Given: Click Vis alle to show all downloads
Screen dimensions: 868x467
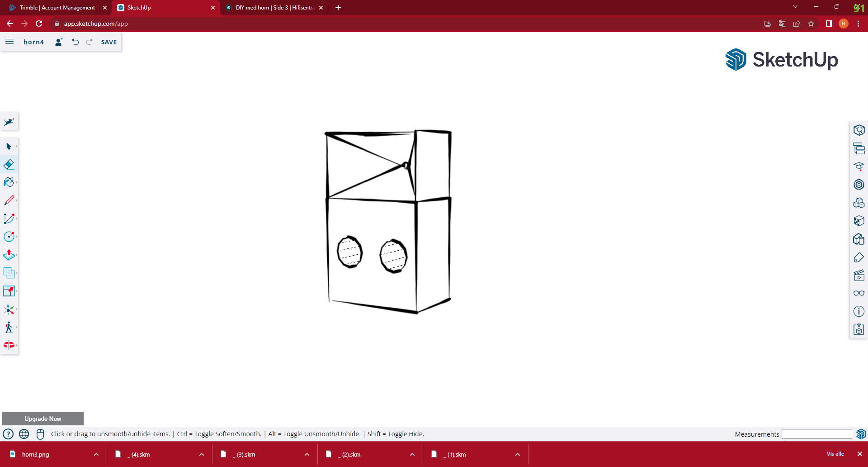Looking at the screenshot, I should pyautogui.click(x=835, y=454).
